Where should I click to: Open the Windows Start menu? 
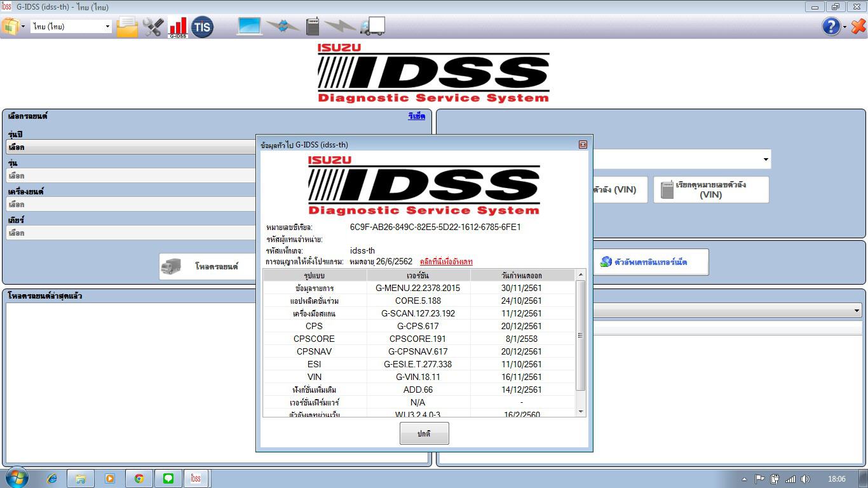coord(16,478)
